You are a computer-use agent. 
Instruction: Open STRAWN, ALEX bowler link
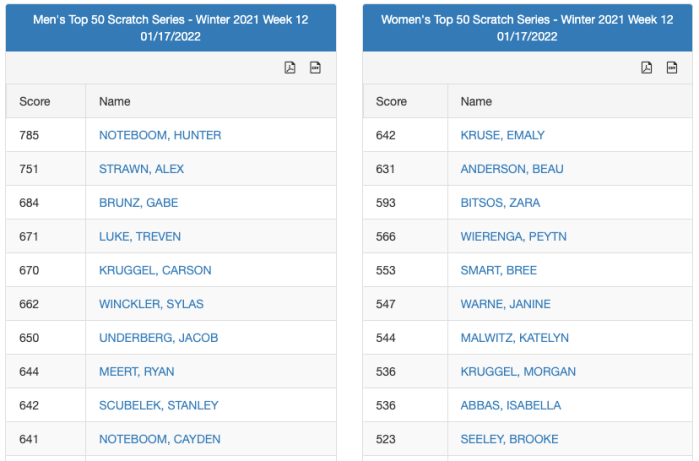tap(141, 169)
